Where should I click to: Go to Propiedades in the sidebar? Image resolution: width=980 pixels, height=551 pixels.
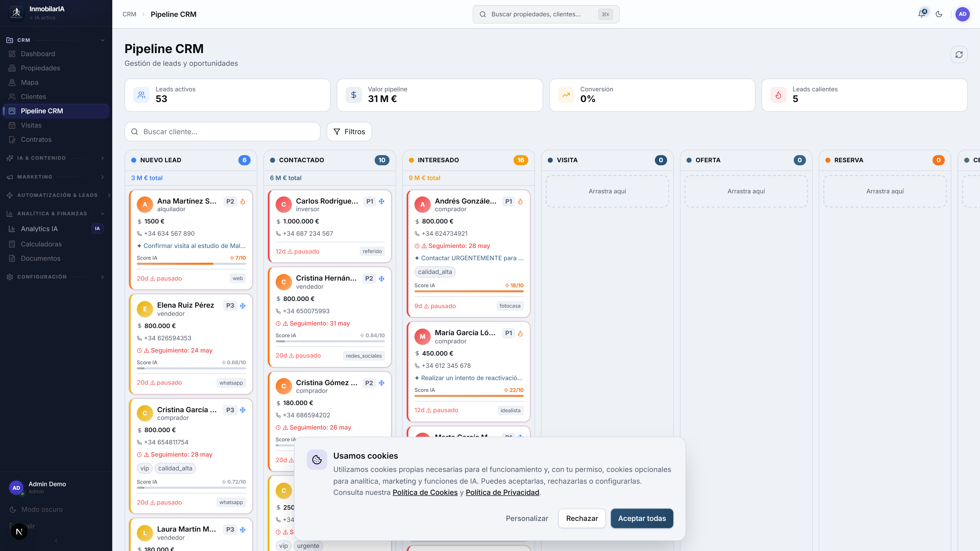coord(56,68)
